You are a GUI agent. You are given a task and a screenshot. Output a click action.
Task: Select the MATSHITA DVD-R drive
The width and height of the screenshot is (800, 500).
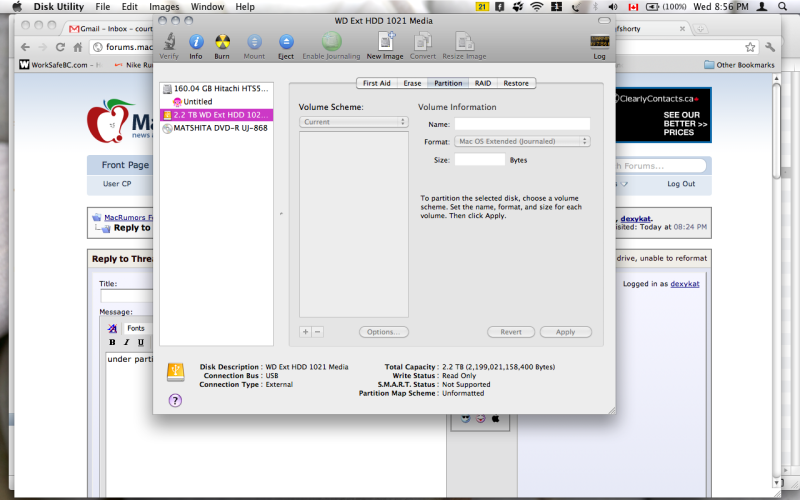tap(216, 128)
